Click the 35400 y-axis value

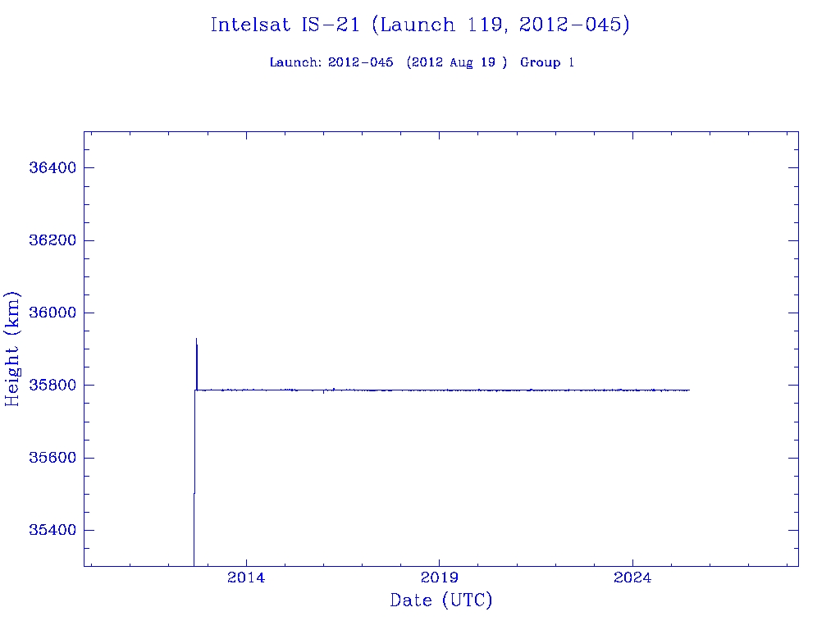[x=52, y=530]
